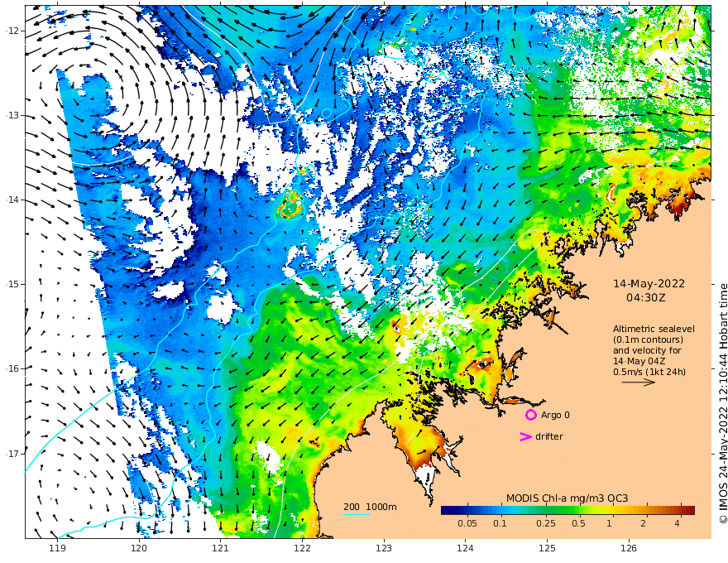Click the '0.05' colorbar tick label

pos(467,523)
